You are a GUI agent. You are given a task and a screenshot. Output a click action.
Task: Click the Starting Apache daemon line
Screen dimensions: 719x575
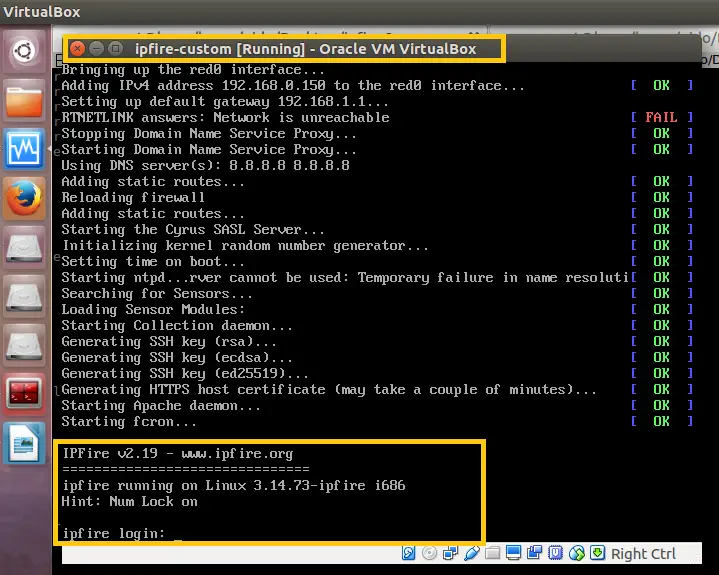(x=161, y=406)
